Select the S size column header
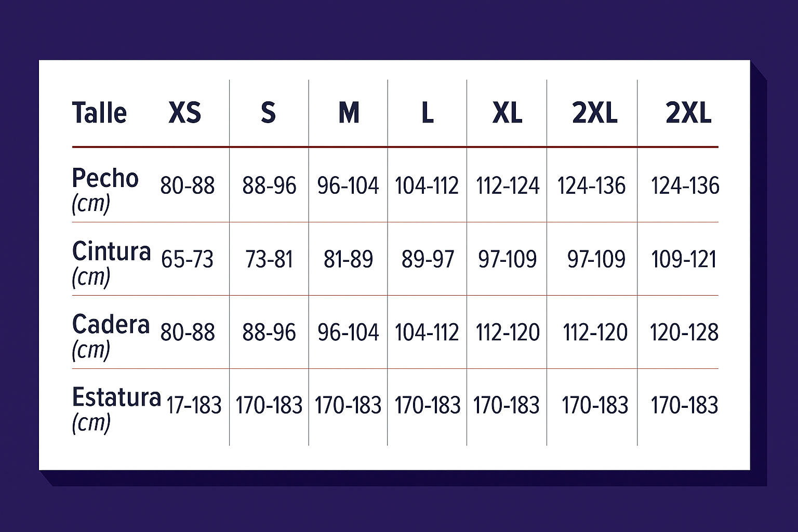This screenshot has height=532, width=798. 268,113
